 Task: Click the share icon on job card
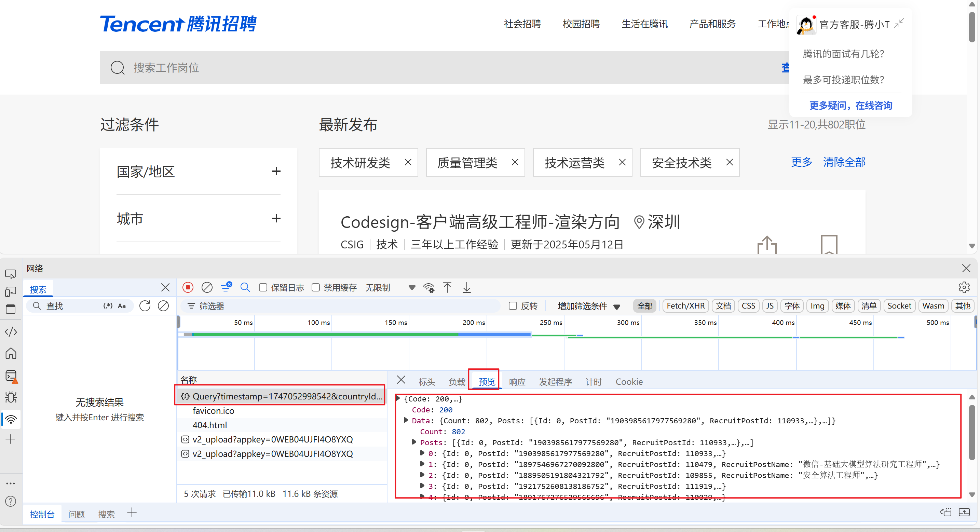click(x=767, y=245)
